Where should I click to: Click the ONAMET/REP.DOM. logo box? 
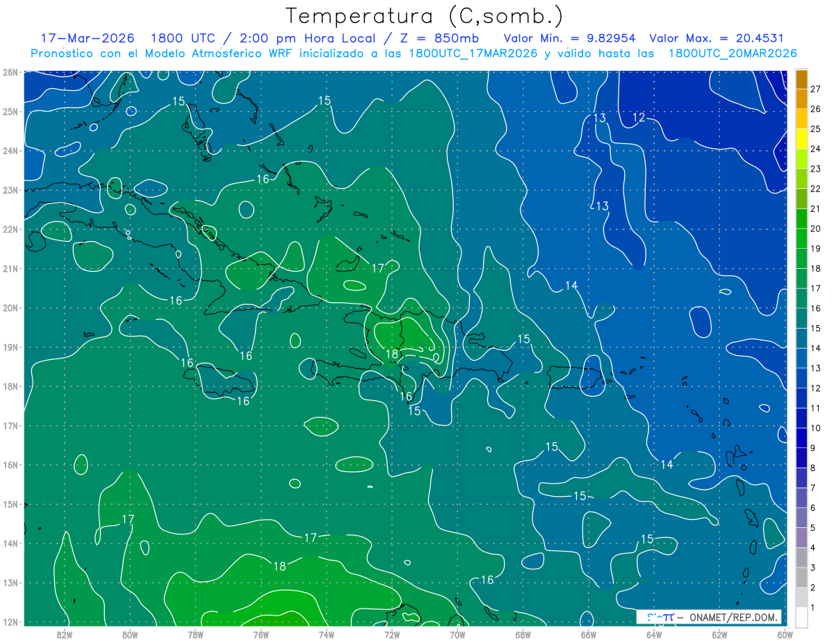click(709, 617)
